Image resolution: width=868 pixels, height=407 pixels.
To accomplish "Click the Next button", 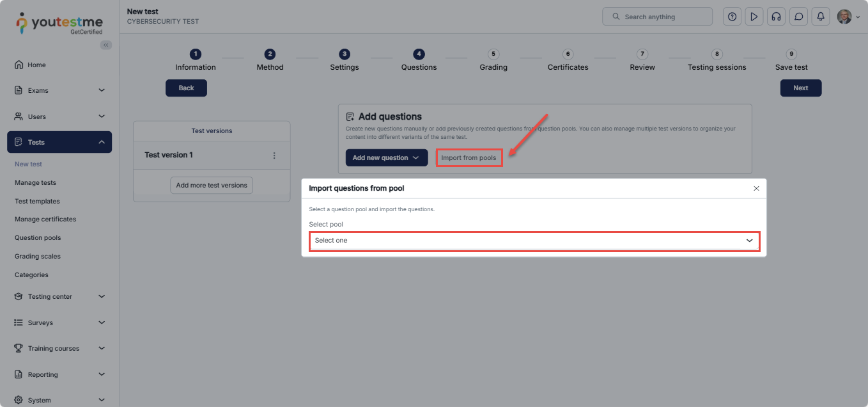I will pyautogui.click(x=800, y=88).
